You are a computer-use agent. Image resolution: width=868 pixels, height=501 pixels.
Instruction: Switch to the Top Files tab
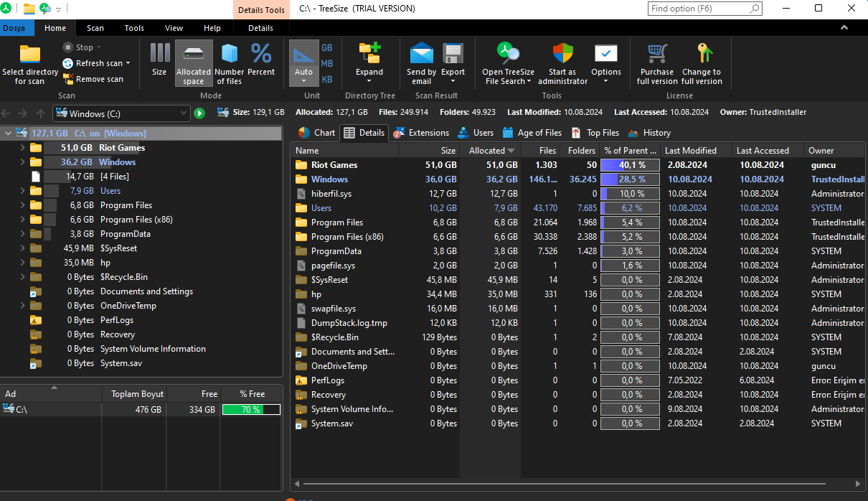point(595,133)
